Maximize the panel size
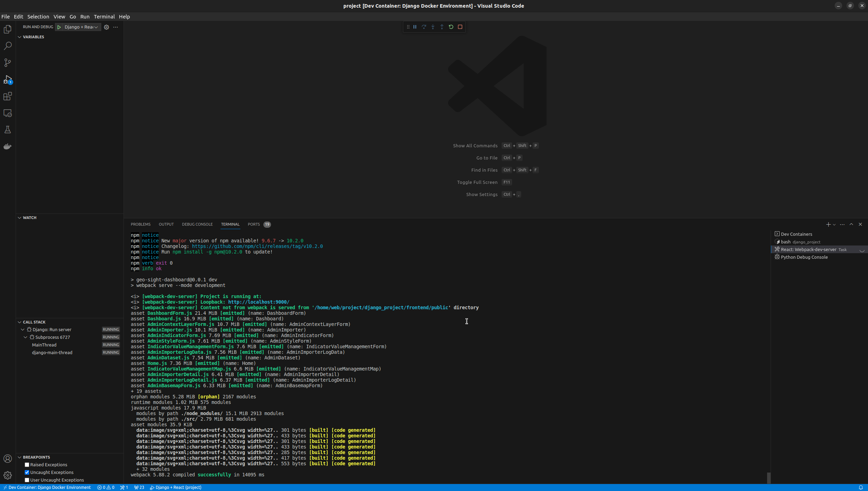 (x=851, y=225)
